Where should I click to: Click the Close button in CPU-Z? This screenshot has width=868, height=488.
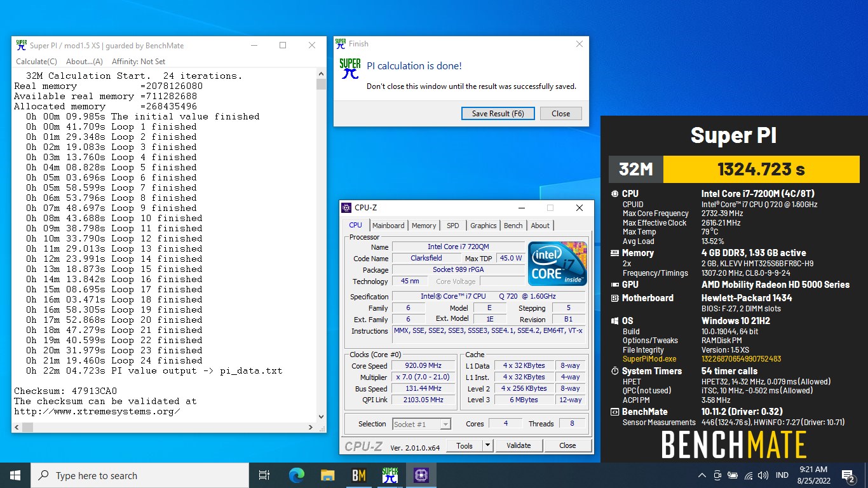568,446
